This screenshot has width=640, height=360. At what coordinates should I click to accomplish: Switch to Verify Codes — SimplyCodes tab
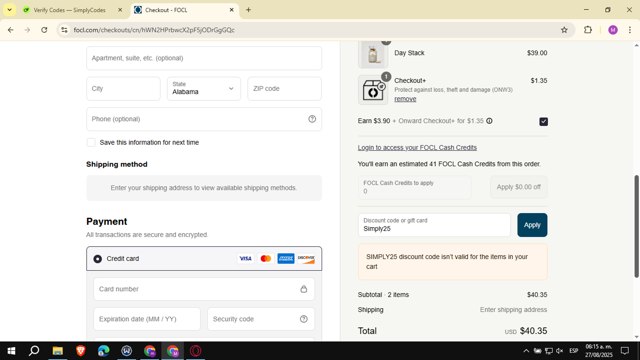69,10
